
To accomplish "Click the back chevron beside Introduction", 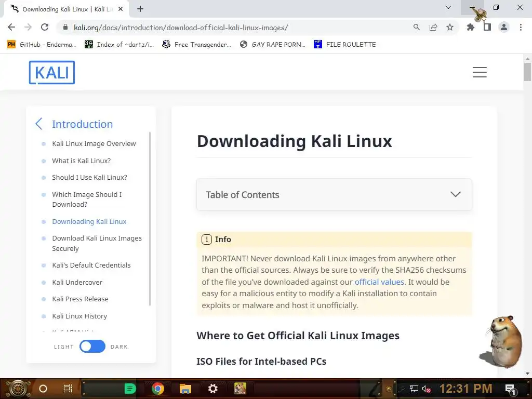I will click(39, 124).
